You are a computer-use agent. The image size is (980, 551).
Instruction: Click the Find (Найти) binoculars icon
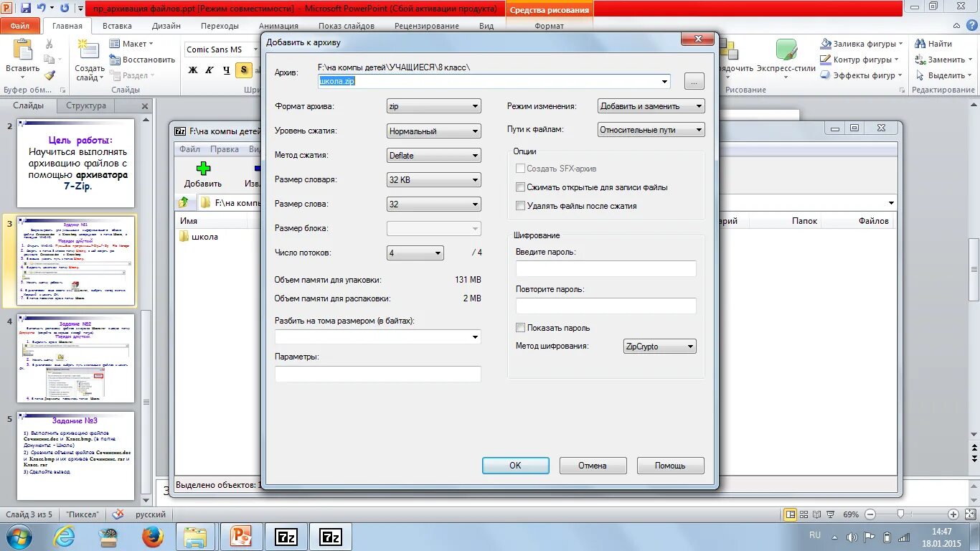point(920,44)
